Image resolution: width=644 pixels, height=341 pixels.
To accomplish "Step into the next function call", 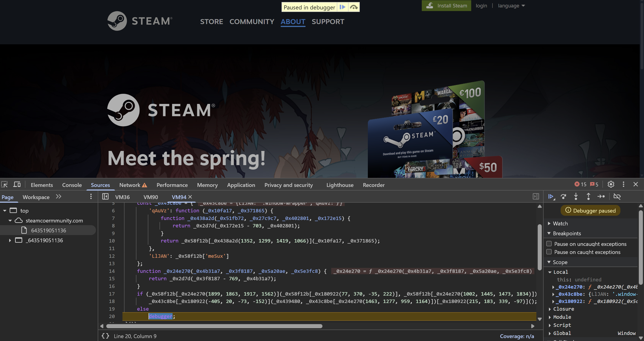I will tap(576, 197).
